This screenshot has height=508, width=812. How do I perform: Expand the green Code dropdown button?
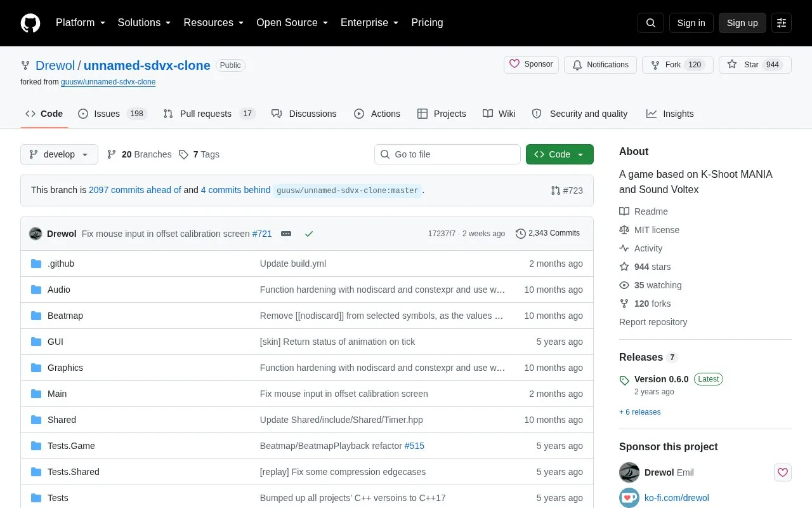click(560, 154)
